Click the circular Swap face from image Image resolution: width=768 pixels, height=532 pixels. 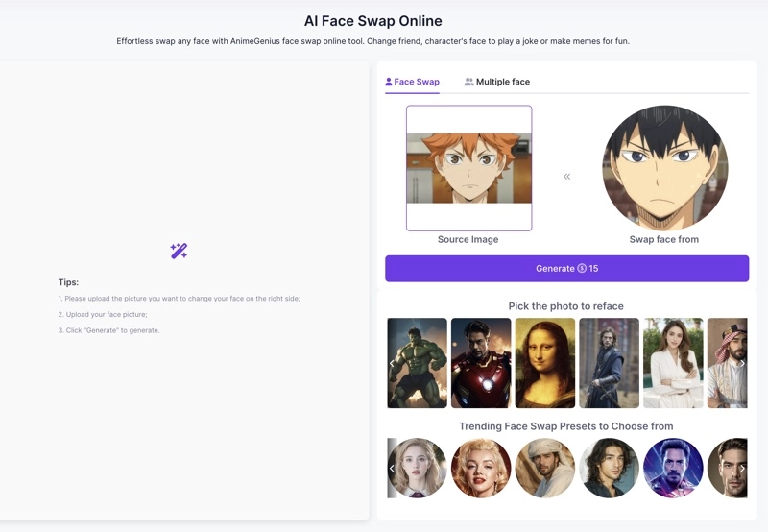coord(664,168)
